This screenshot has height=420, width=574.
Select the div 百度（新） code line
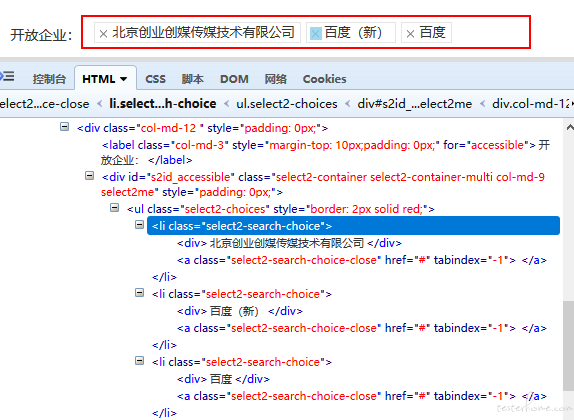point(240,311)
